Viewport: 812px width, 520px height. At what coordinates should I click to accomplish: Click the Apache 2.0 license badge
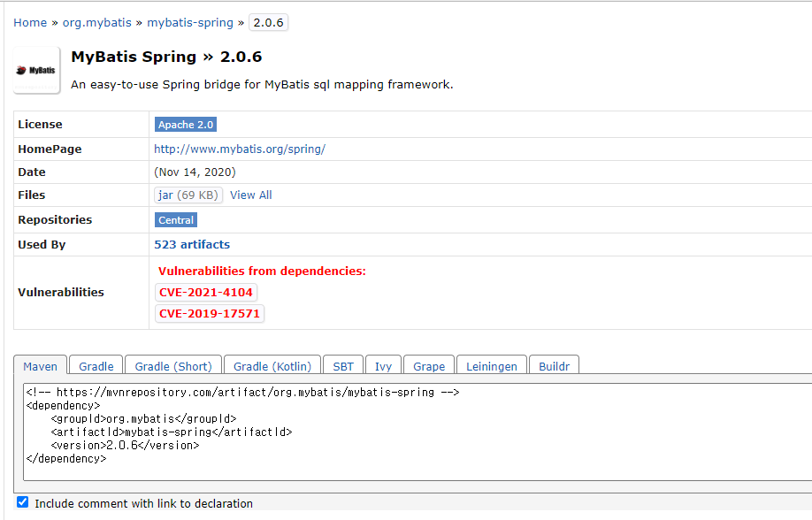[186, 125]
